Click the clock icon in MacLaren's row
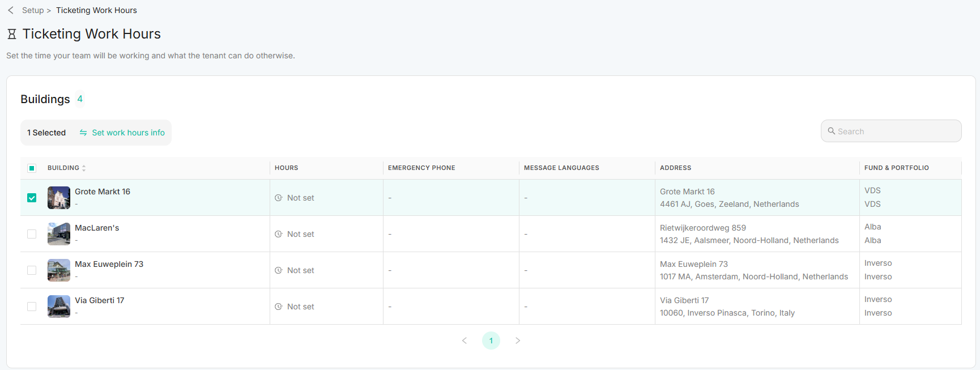The width and height of the screenshot is (980, 370). coord(279,234)
